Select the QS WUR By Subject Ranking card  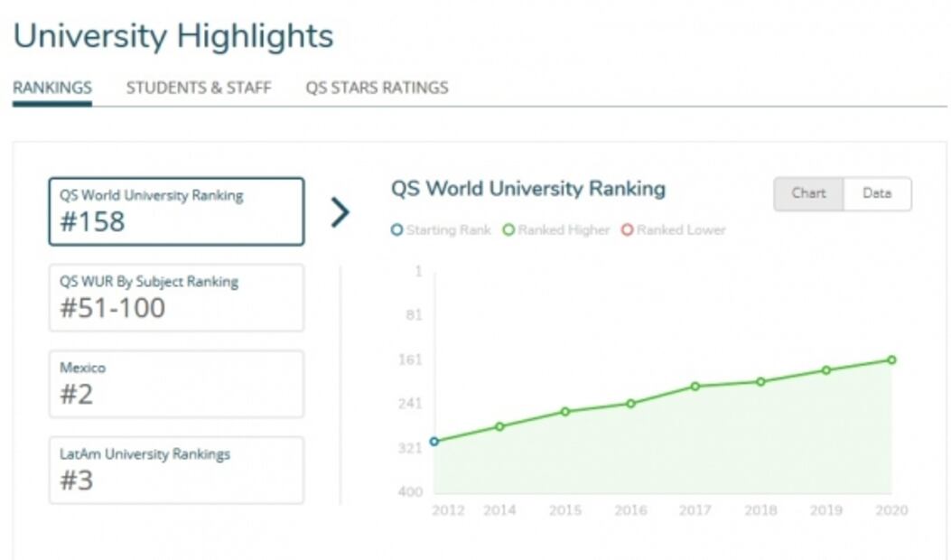point(176,298)
